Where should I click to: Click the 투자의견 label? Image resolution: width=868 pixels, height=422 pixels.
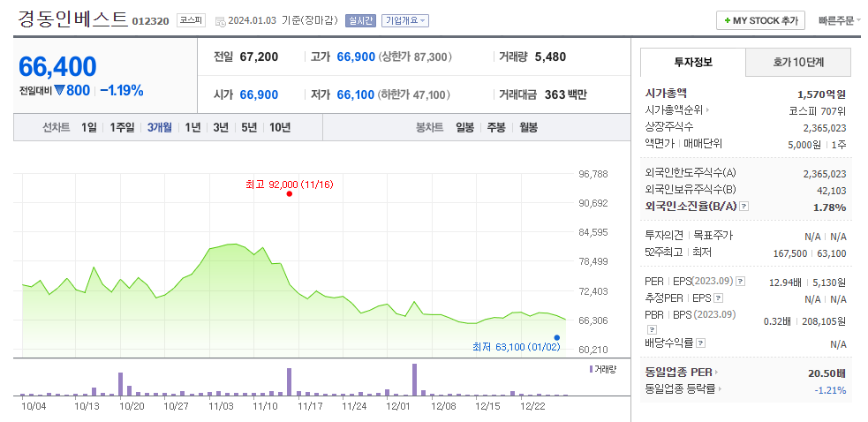tap(664, 236)
